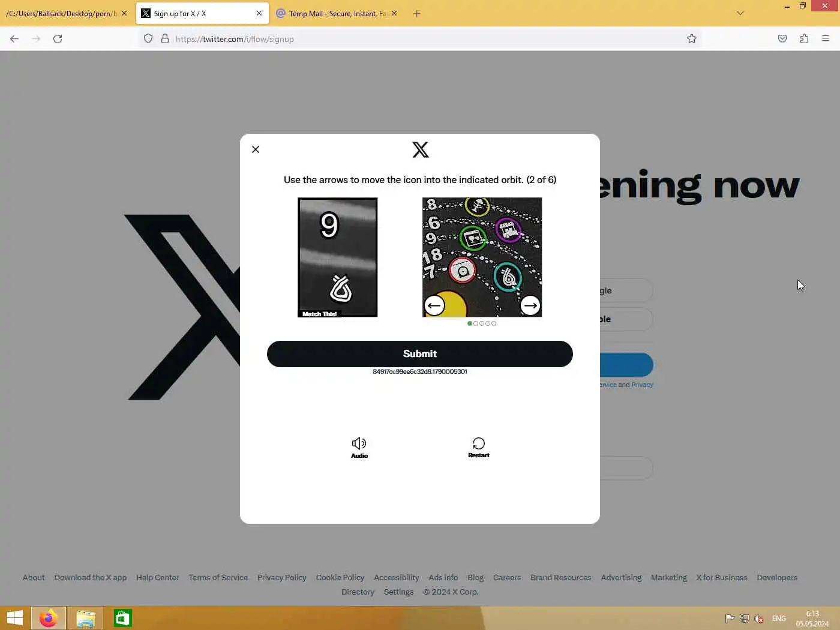Image resolution: width=840 pixels, height=630 pixels.
Task: Open network tray icon
Action: [x=745, y=619]
